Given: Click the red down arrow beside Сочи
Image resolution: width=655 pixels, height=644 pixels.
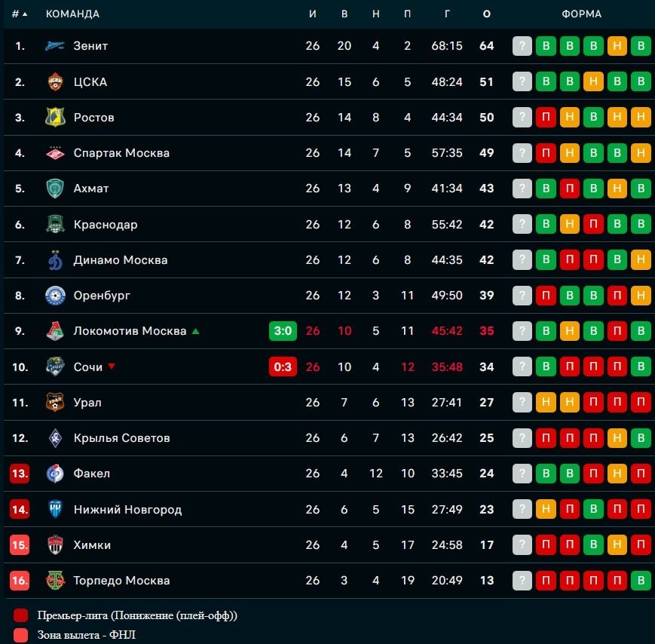Looking at the screenshot, I should [112, 366].
